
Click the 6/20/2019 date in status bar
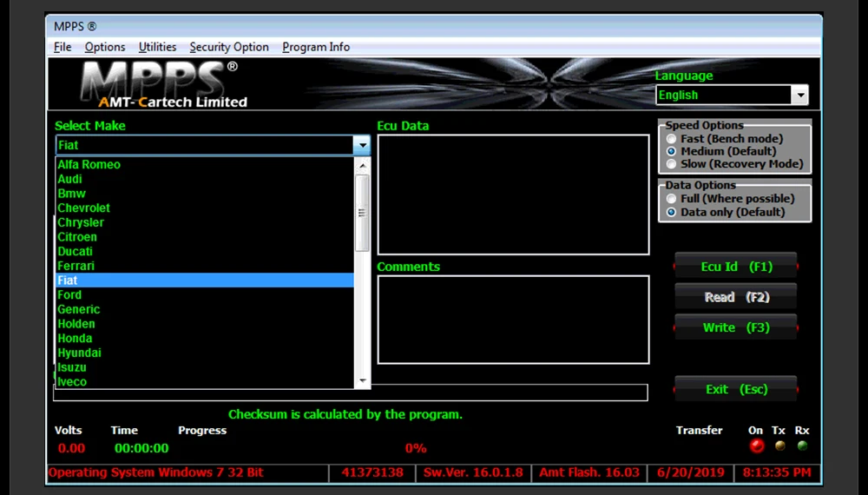[x=690, y=472]
